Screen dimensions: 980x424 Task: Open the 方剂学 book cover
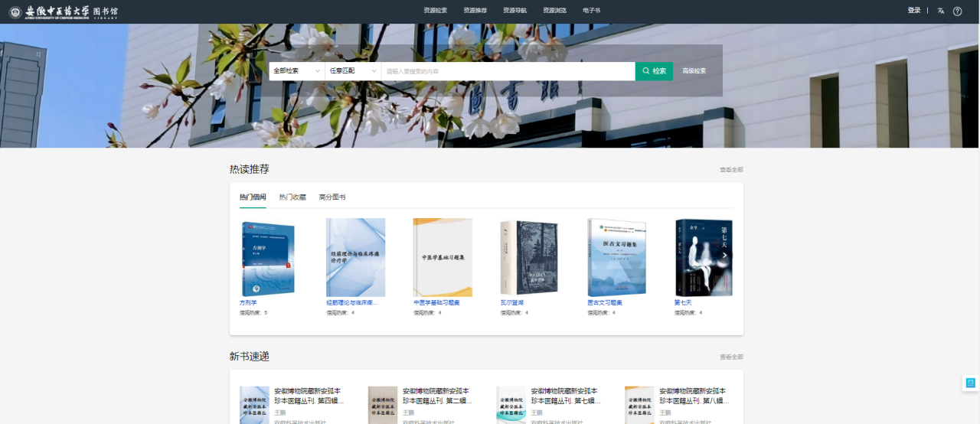269,258
